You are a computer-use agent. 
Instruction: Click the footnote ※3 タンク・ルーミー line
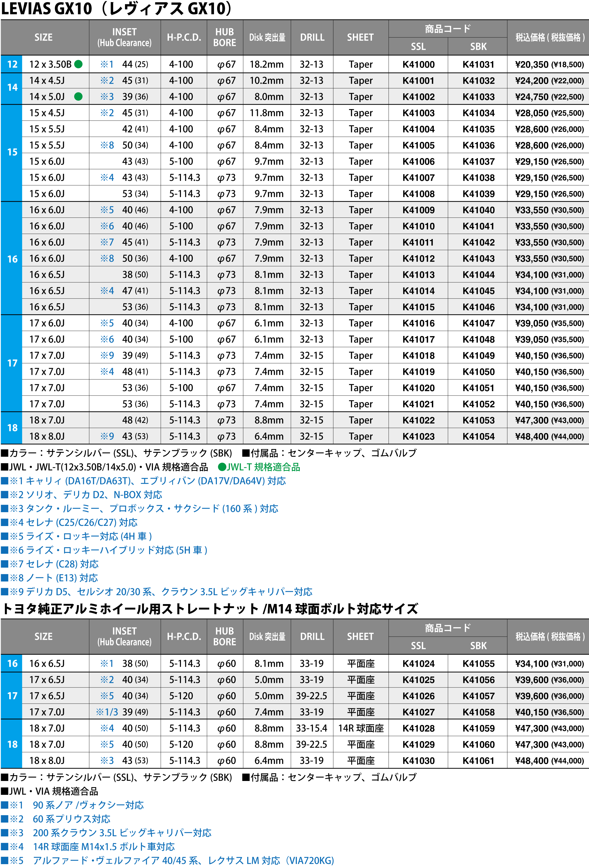(x=140, y=508)
